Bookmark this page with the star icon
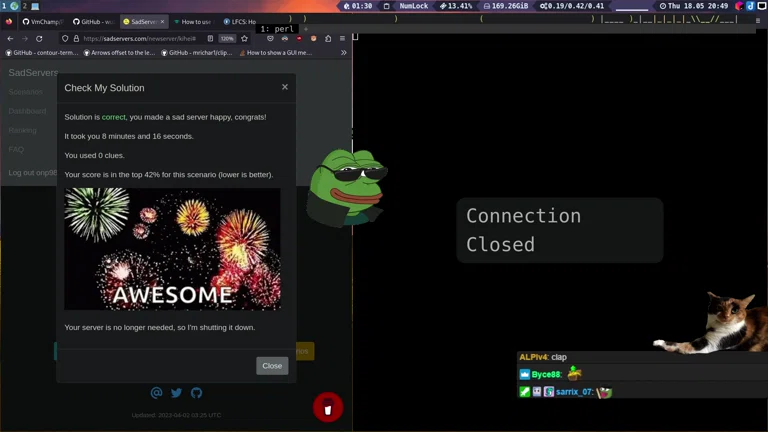The width and height of the screenshot is (768, 432). 244,39
